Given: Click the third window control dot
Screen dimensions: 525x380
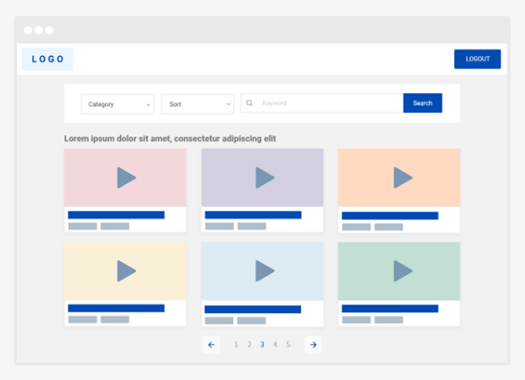Looking at the screenshot, I should [50, 30].
